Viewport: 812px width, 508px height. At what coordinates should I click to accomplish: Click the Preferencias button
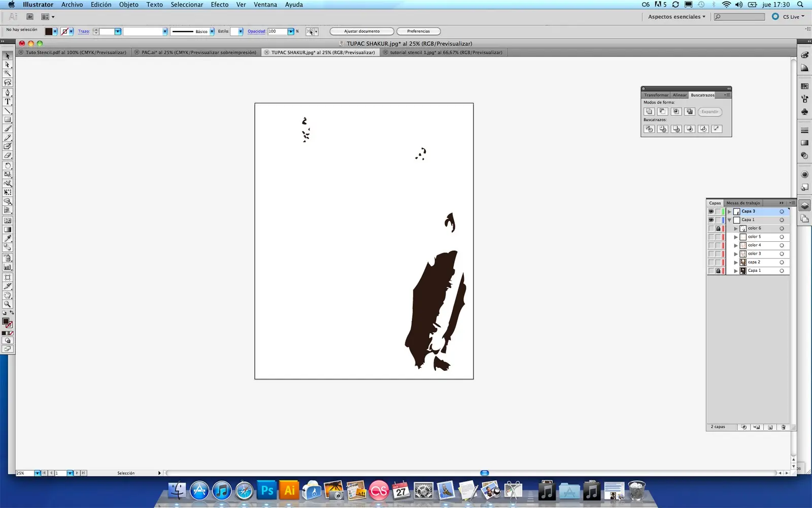tap(418, 31)
